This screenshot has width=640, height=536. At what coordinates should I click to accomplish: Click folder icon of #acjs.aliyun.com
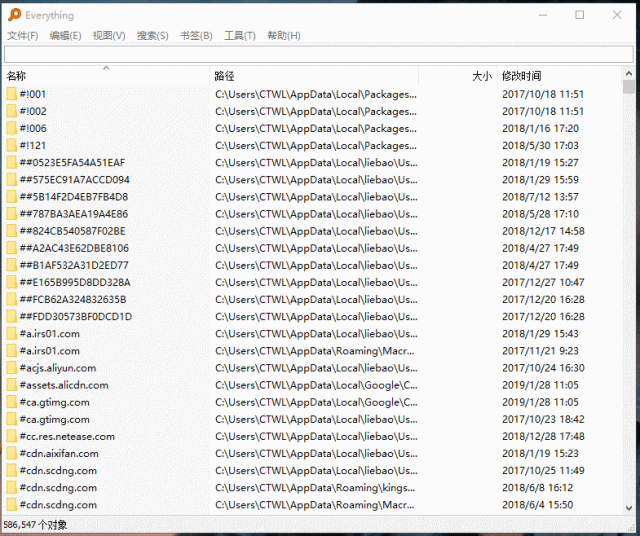tap(11, 368)
